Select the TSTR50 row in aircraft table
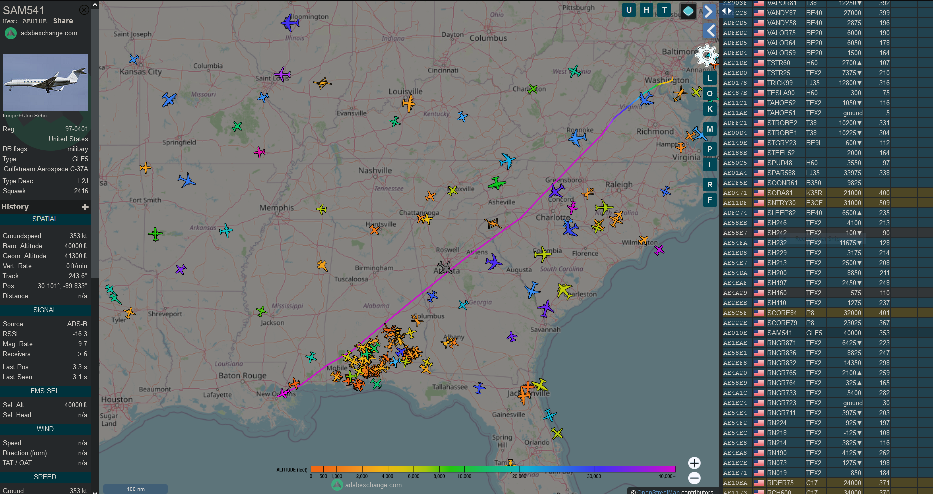The height and width of the screenshot is (494, 933). coord(826,62)
